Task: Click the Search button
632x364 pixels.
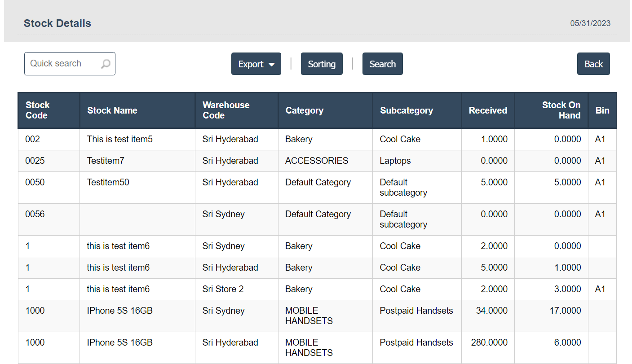Action: 382,64
